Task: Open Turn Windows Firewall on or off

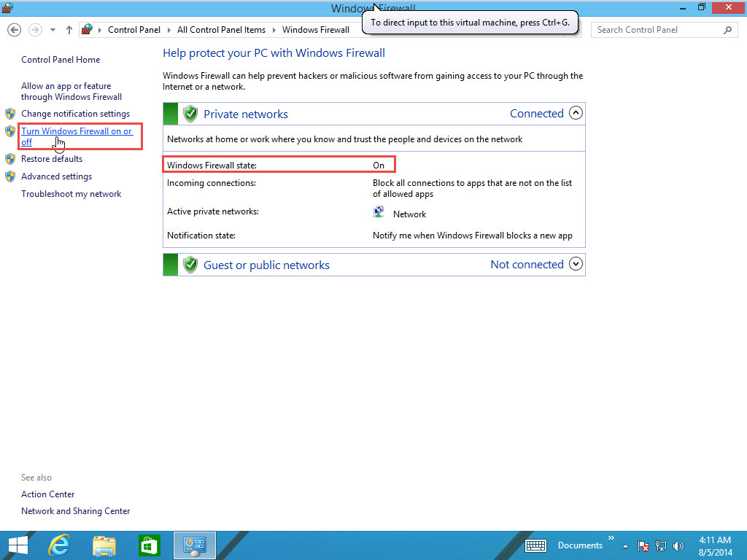Action: point(76,136)
